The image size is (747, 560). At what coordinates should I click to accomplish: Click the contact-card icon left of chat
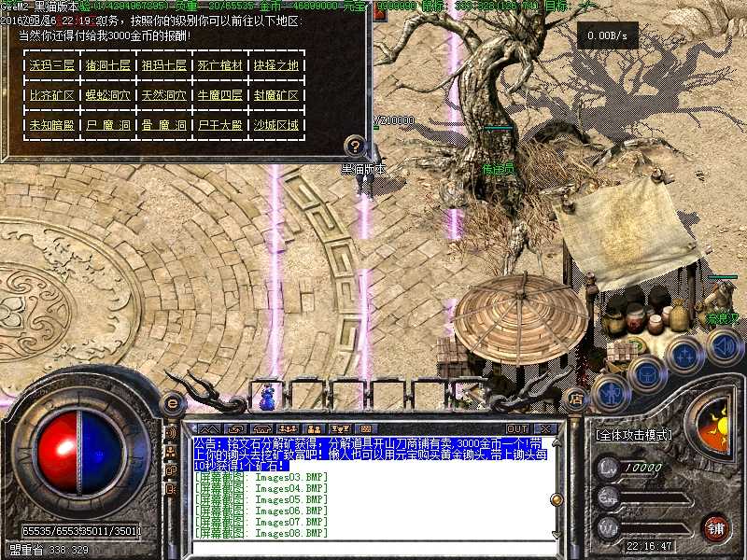[171, 489]
